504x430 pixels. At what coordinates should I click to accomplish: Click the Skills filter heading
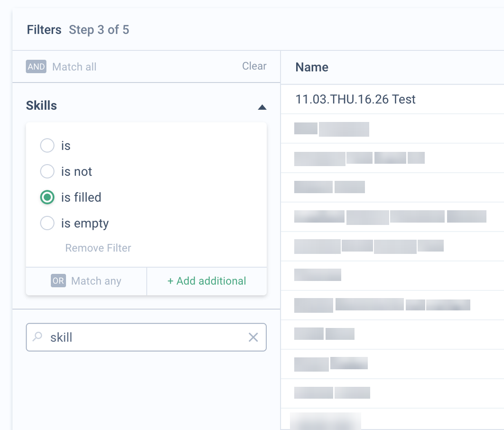click(x=41, y=105)
